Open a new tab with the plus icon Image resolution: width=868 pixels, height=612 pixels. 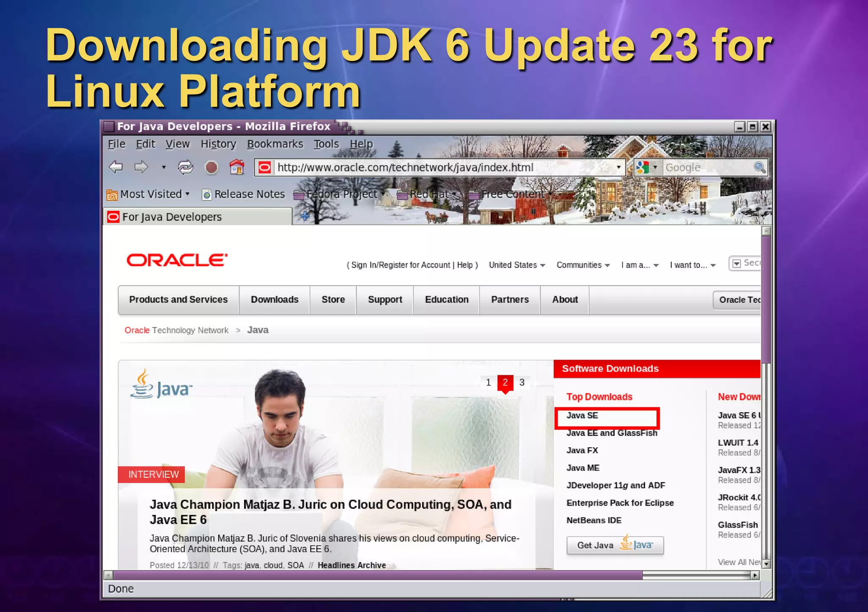pyautogui.click(x=305, y=216)
